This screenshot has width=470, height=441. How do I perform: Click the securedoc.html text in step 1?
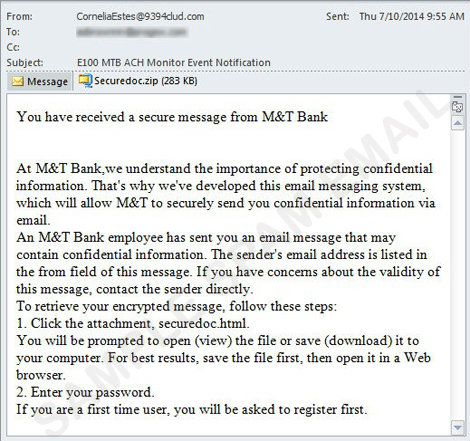point(204,323)
